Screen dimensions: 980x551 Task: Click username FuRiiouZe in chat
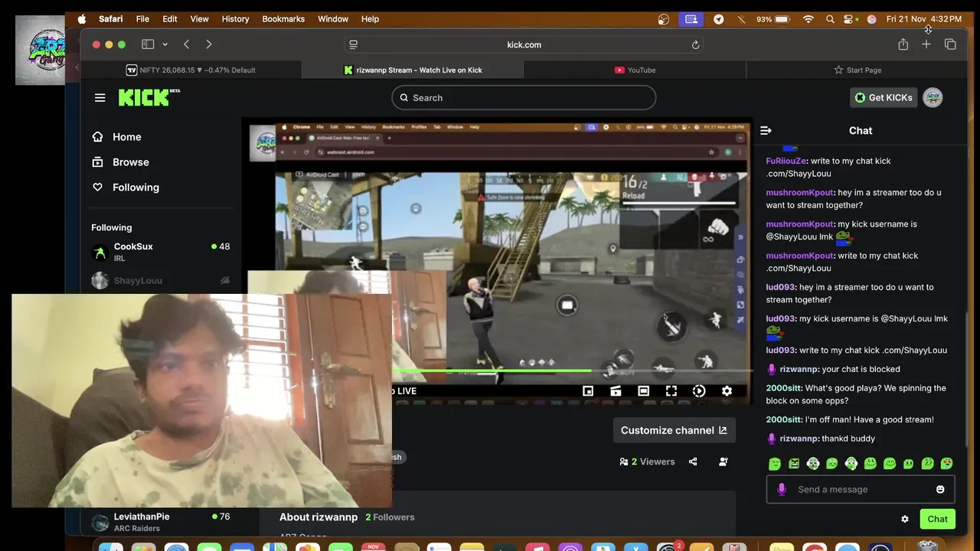[x=786, y=161]
